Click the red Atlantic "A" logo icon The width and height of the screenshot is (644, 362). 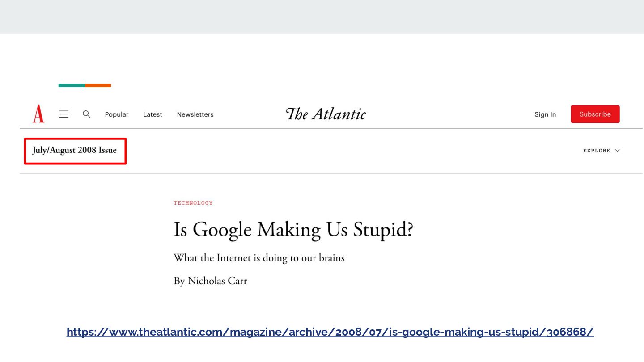pos(38,114)
